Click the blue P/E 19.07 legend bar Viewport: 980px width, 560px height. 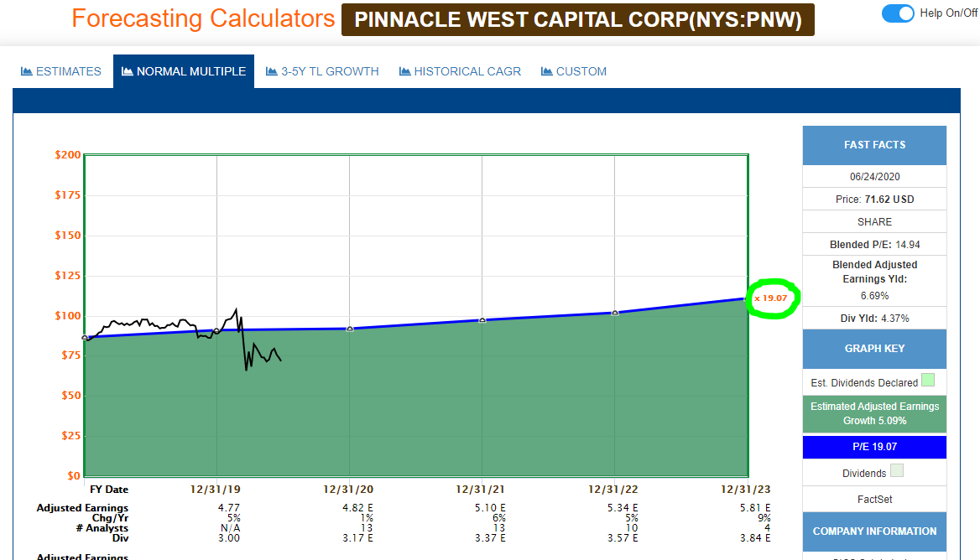click(874, 447)
